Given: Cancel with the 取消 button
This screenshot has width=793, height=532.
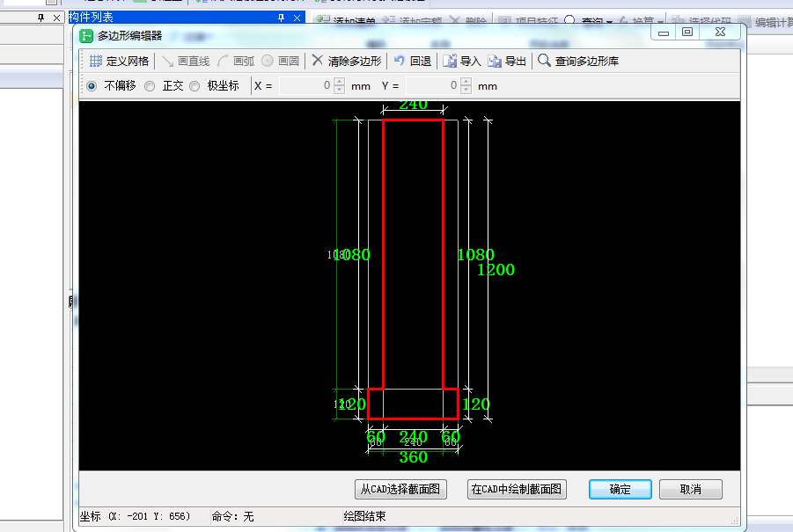Looking at the screenshot, I should [x=690, y=490].
